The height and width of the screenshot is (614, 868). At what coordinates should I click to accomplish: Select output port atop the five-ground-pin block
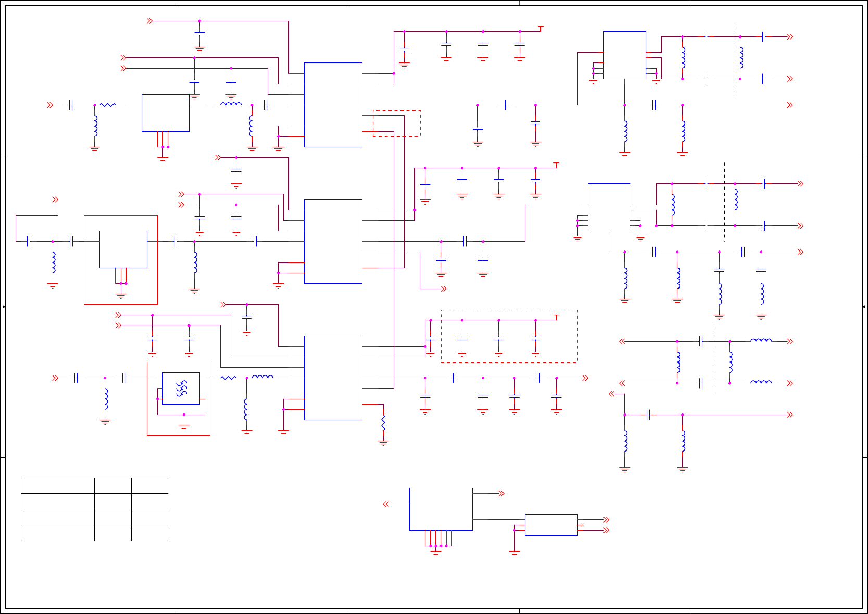501,493
